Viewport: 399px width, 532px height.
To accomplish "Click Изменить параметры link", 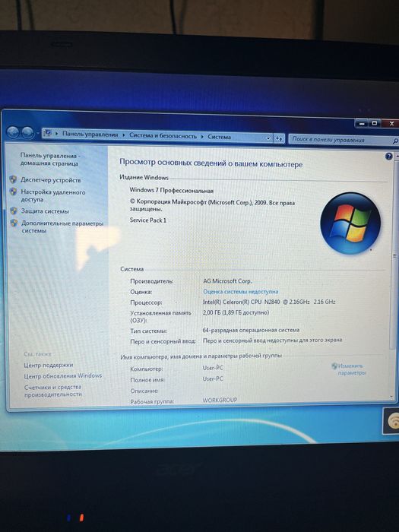I will click(351, 369).
